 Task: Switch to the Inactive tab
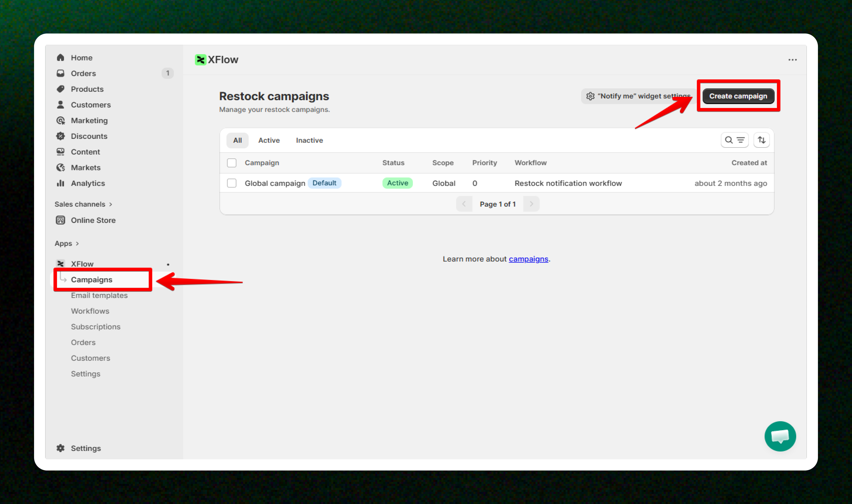tap(309, 140)
